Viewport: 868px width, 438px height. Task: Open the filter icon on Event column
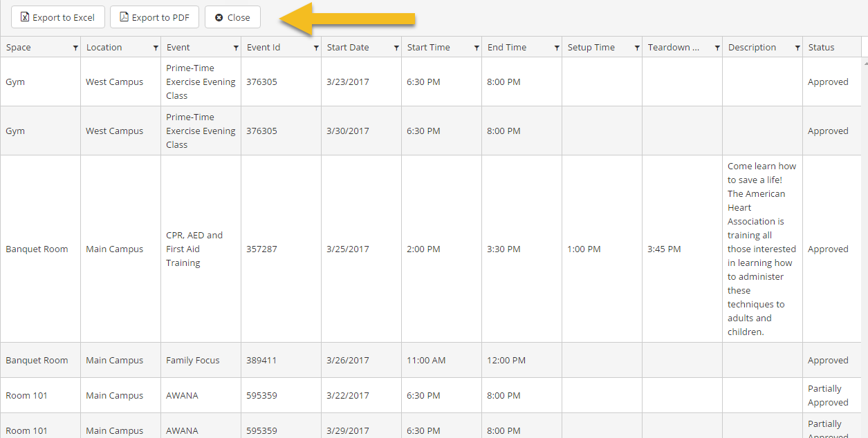[x=236, y=48]
